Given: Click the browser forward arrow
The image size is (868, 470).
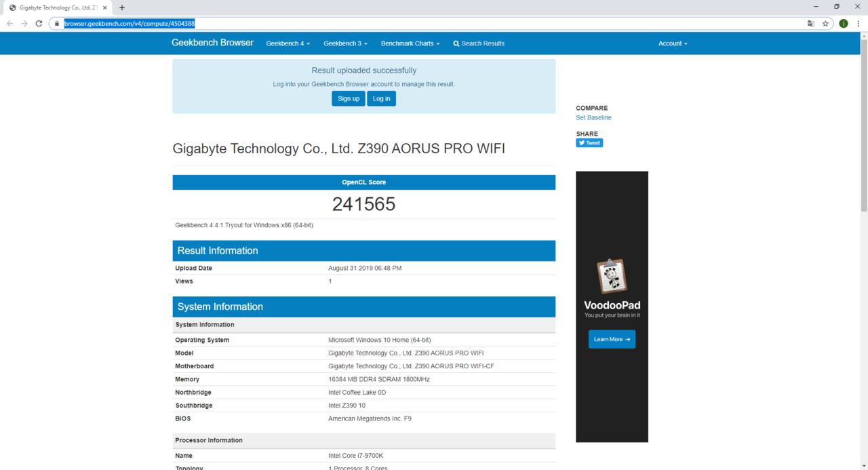Looking at the screenshot, I should tap(24, 23).
